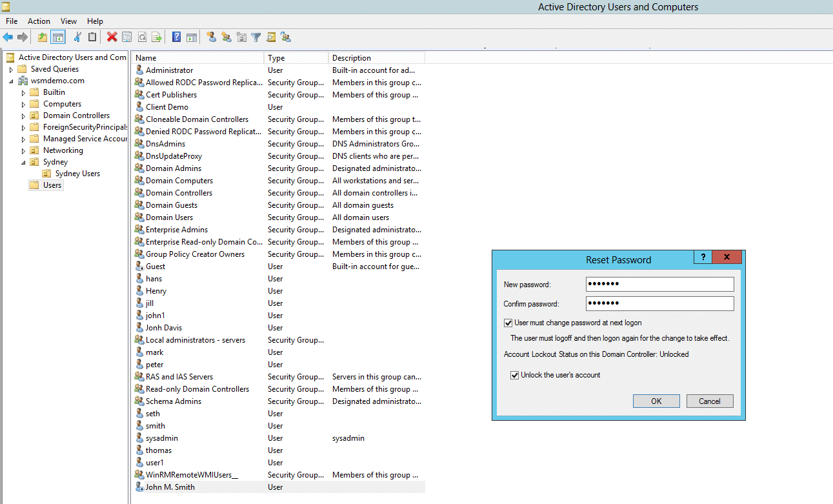Click the Export List toolbar icon
This screenshot has width=833, height=504.
[x=157, y=37]
